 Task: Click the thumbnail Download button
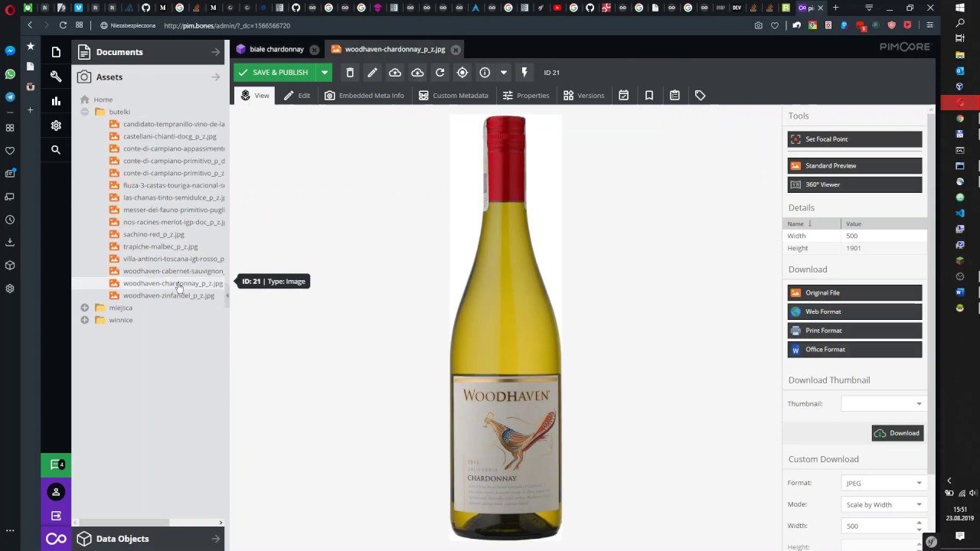[x=897, y=433]
